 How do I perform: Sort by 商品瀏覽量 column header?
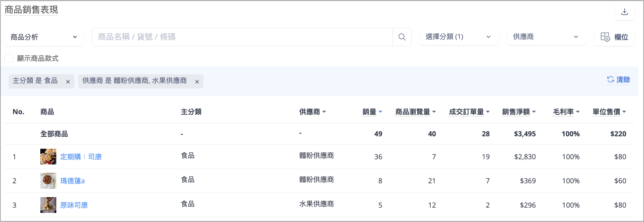[415, 112]
